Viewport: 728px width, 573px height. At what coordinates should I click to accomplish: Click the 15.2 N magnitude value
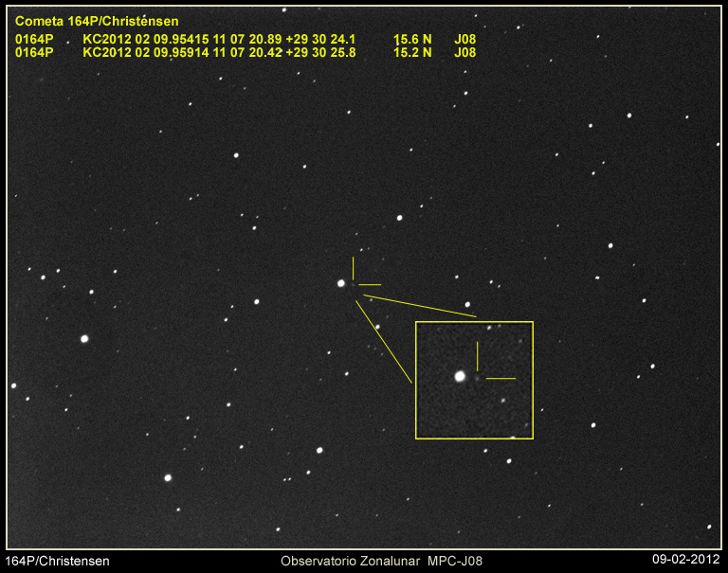(412, 53)
